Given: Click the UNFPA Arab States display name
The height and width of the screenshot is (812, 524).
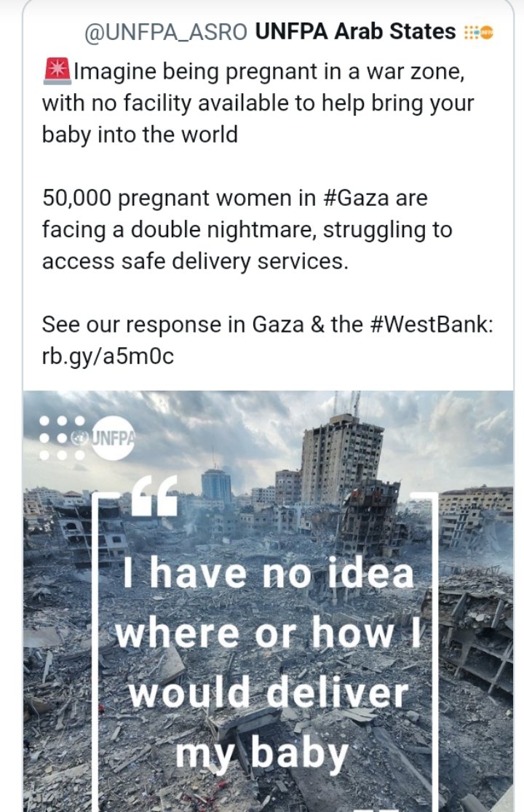Looking at the screenshot, I should [356, 32].
